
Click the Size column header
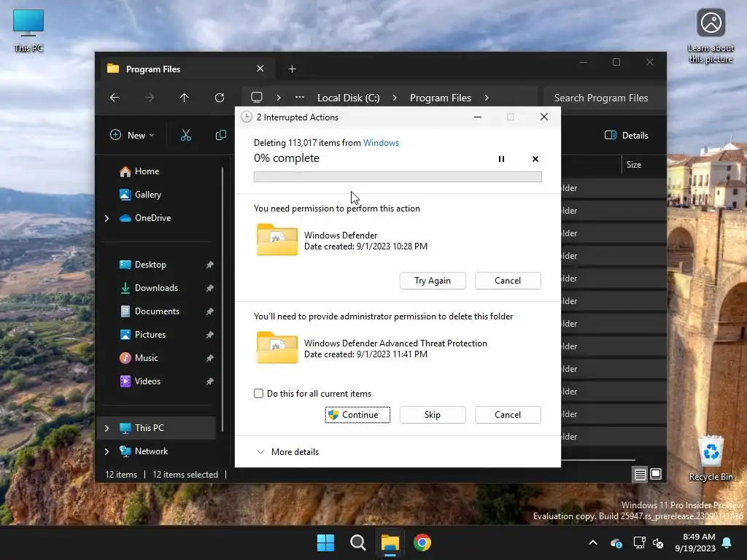(634, 165)
